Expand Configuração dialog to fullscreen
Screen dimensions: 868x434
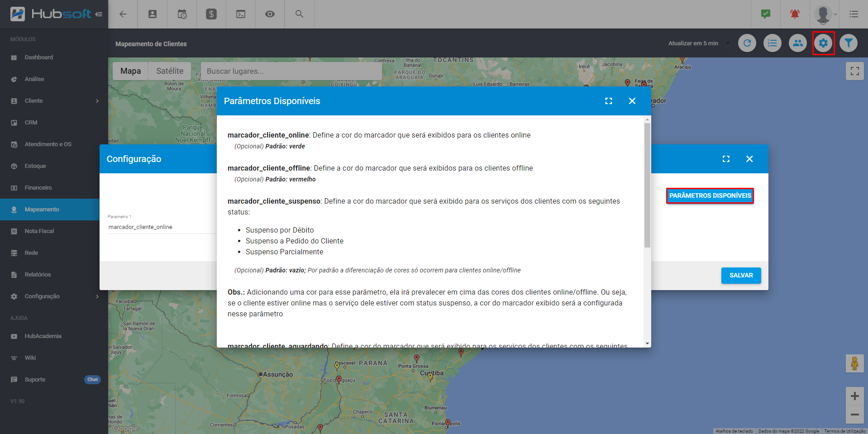click(726, 159)
